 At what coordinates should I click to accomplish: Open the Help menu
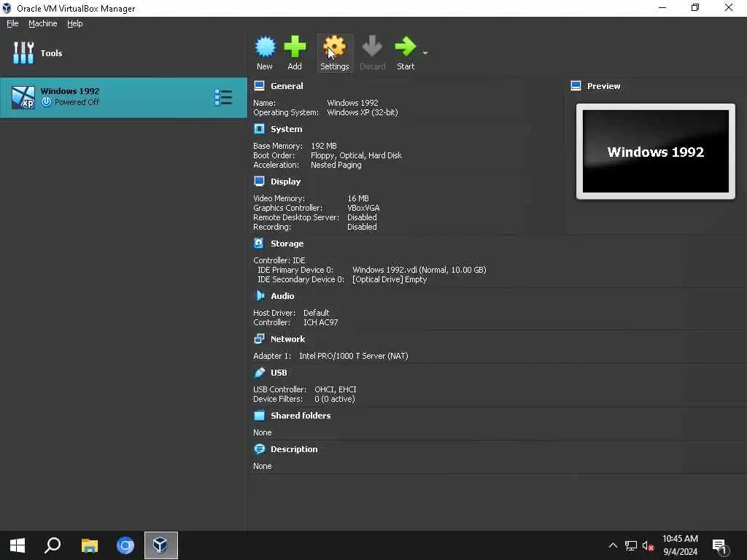[x=75, y=23]
